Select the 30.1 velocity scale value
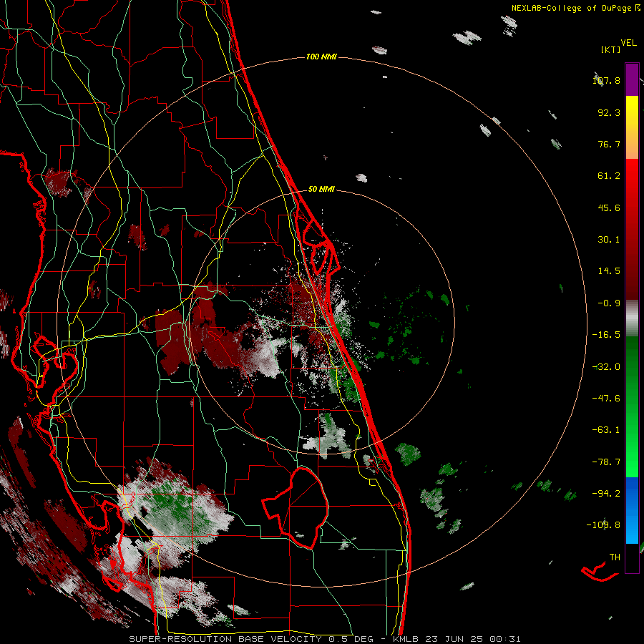644x644 pixels. [x=609, y=240]
